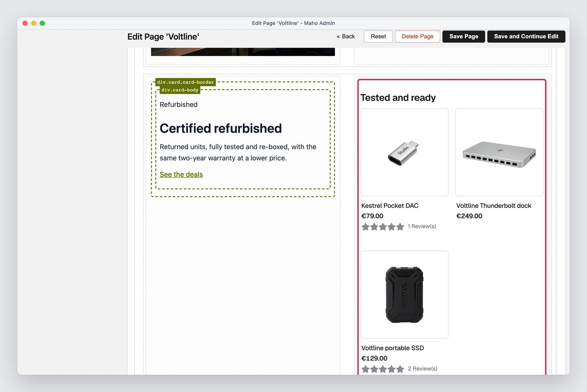Open the Kestrel Pocket DAC image
Screen dimensions: 587x392
point(404,152)
